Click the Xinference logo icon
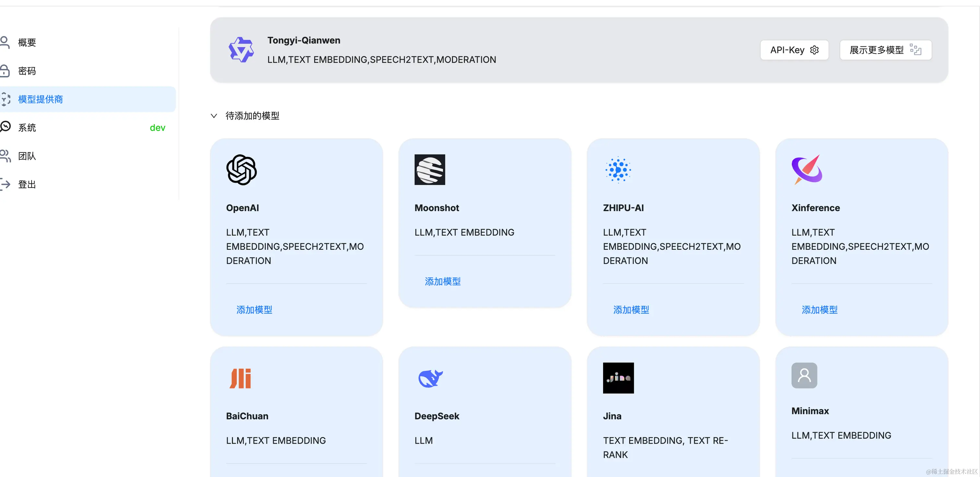 807,170
